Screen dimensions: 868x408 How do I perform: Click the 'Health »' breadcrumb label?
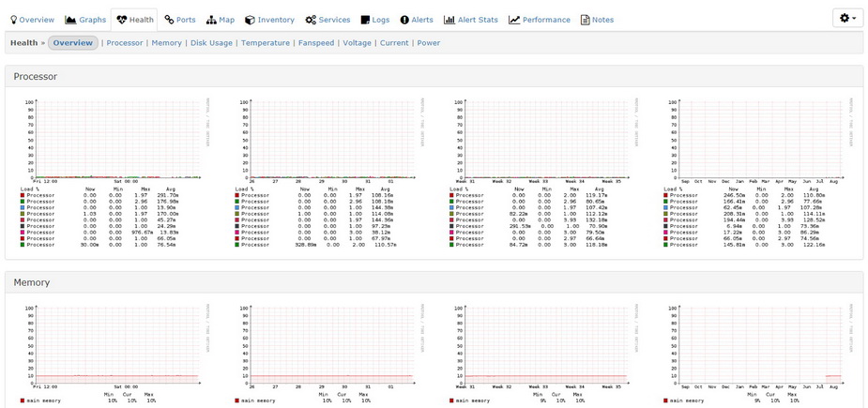[27, 43]
